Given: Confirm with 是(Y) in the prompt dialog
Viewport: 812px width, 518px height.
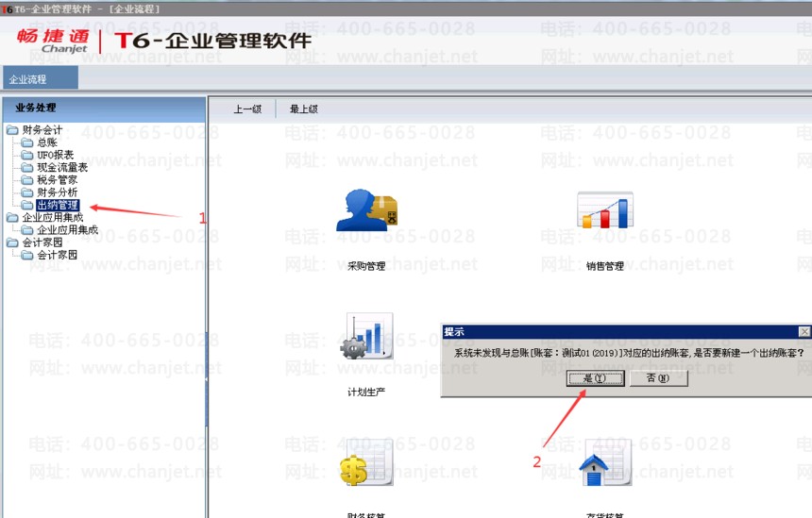Looking at the screenshot, I should (x=596, y=378).
